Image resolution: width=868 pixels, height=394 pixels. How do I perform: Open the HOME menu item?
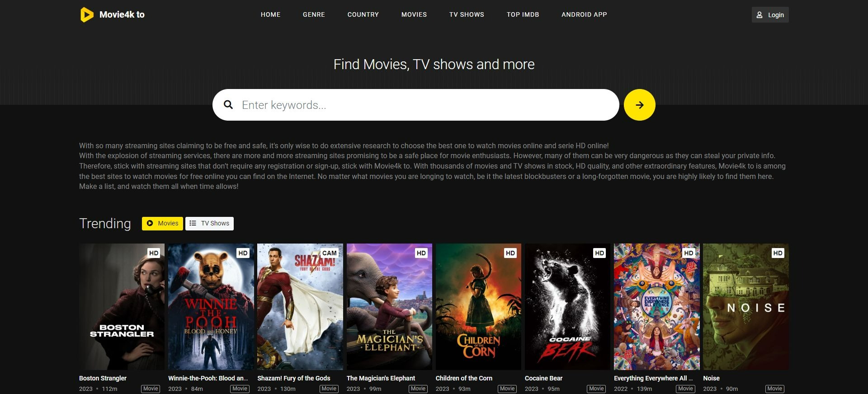pyautogui.click(x=270, y=14)
